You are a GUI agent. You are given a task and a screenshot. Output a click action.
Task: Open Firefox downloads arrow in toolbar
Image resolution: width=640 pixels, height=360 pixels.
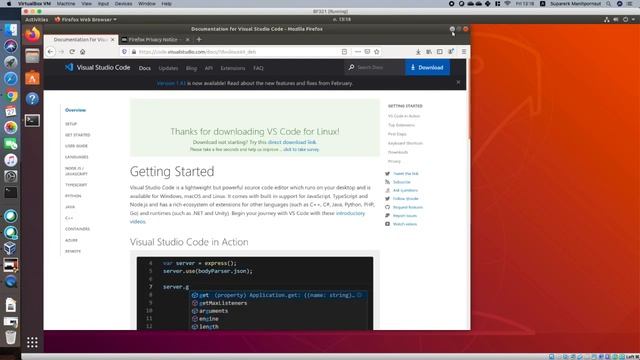pyautogui.click(x=418, y=52)
